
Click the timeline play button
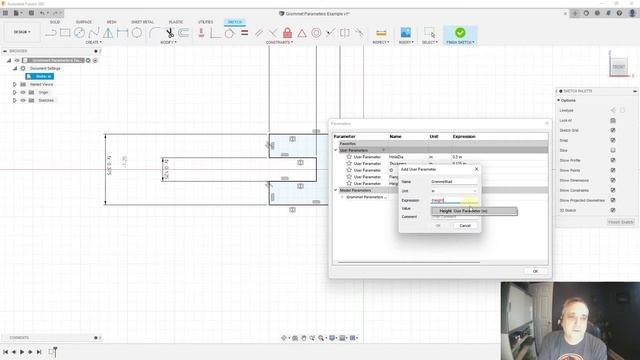pyautogui.click(x=22, y=352)
